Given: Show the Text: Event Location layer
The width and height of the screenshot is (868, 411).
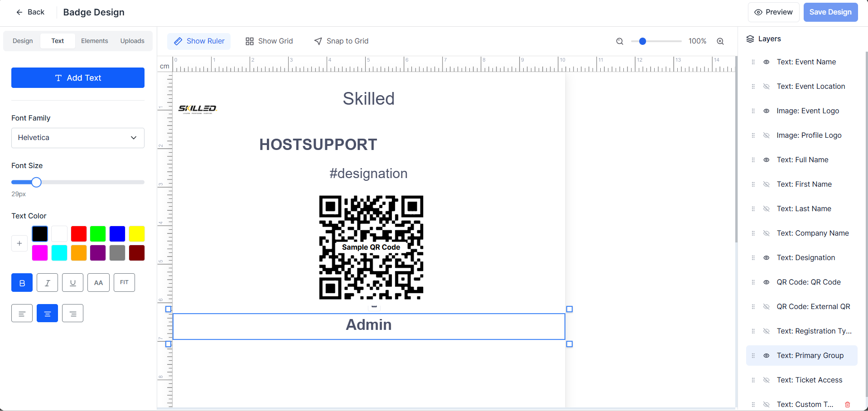Looking at the screenshot, I should (767, 87).
